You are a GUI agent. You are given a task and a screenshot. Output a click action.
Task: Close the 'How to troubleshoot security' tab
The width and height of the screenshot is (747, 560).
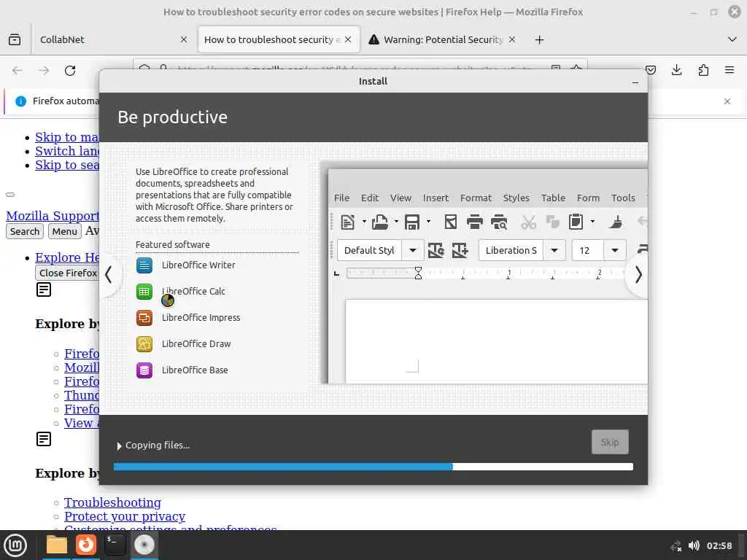coord(348,39)
